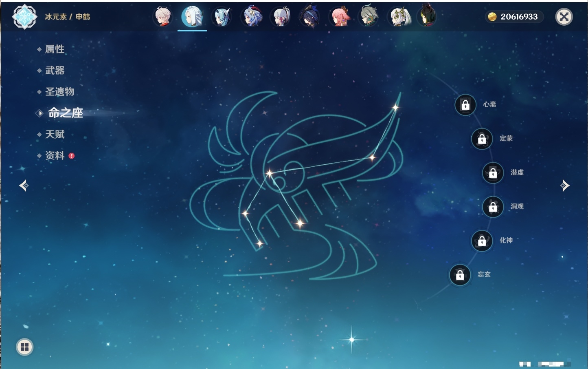Open the locked 忘玄 constellation node
This screenshot has width=588, height=369.
coord(460,275)
